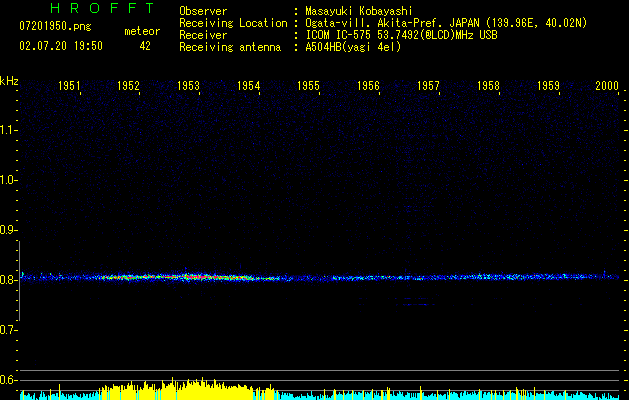
Task: Click the observer name Masayuki Kobayashi
Action: pyautogui.click(x=359, y=11)
